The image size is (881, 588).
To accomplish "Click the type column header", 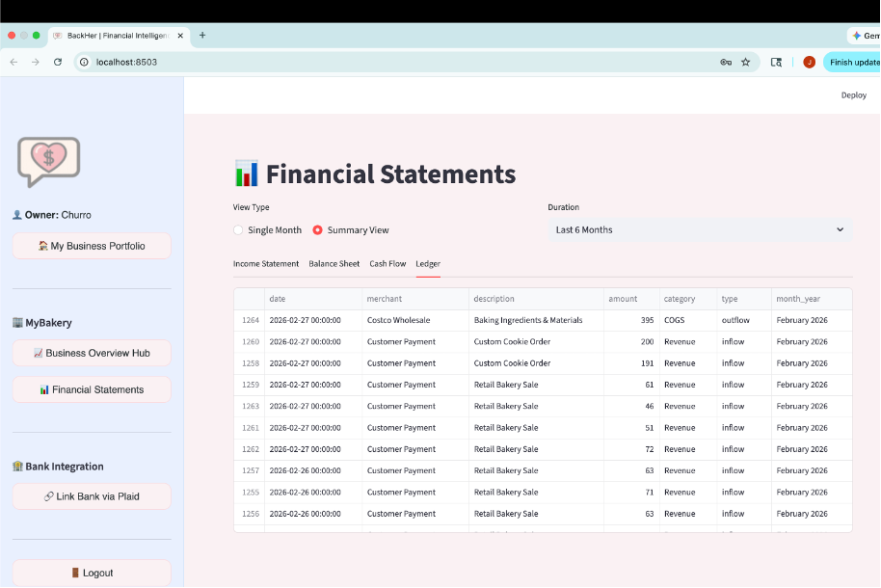I will [744, 299].
